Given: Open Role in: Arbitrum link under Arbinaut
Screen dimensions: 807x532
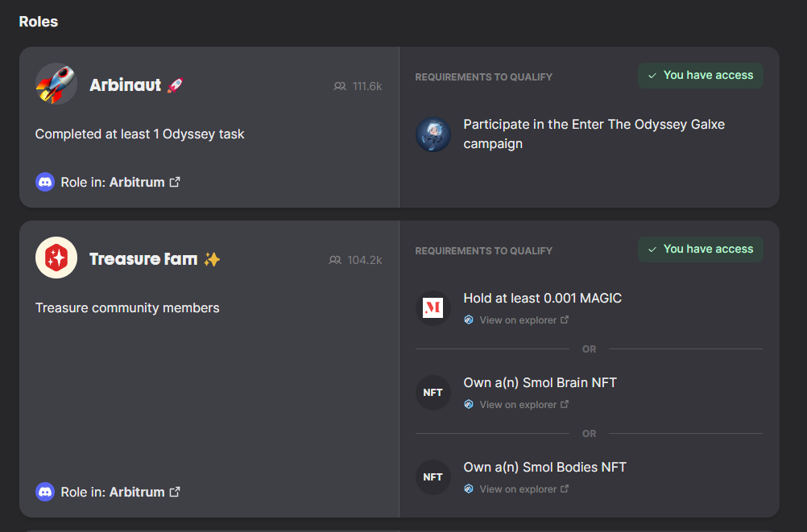Looking at the screenshot, I should click(121, 182).
